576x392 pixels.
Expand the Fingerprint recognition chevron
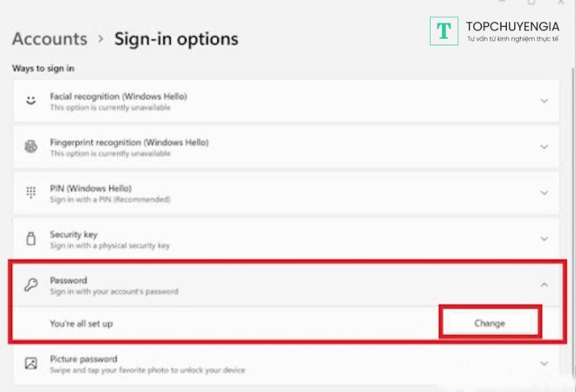pos(544,147)
